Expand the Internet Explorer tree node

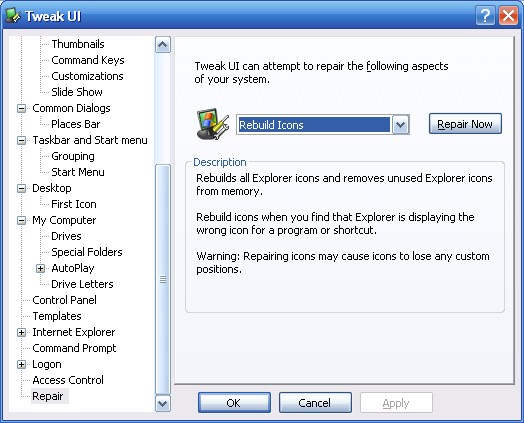(x=21, y=332)
